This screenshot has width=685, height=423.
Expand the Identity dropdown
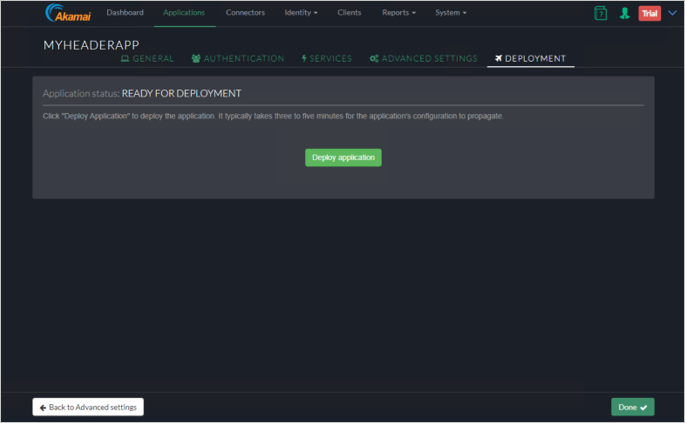click(301, 13)
